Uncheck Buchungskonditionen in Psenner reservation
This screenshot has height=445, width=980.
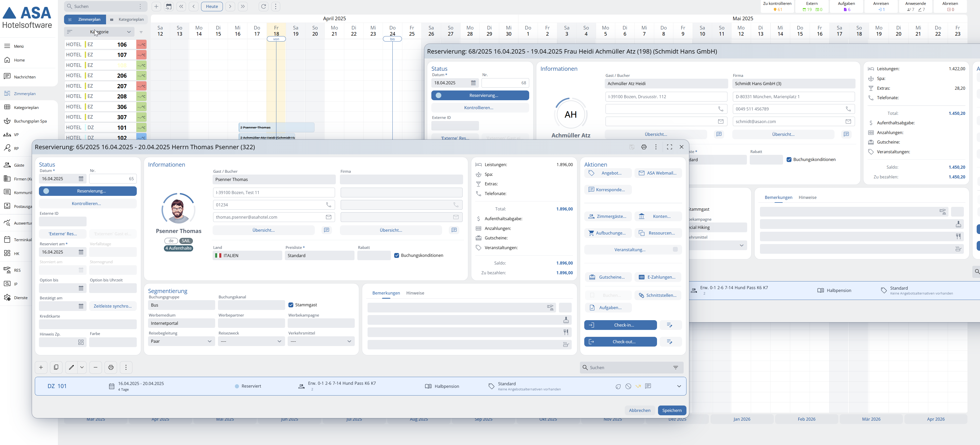tap(397, 255)
